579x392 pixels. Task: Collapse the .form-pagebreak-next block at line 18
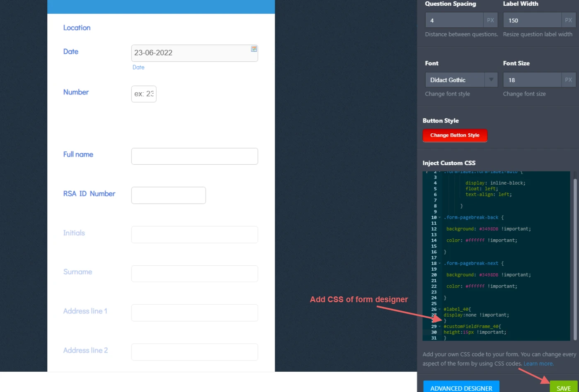[440, 264]
